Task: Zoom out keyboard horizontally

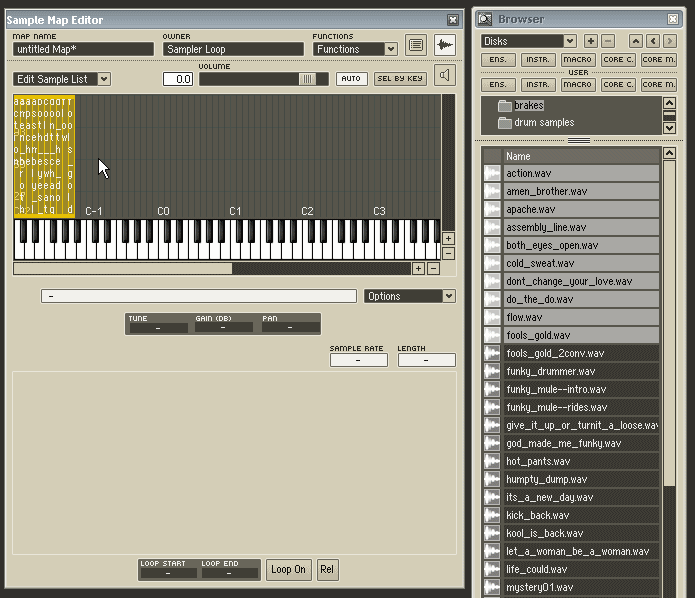Action: point(433,268)
